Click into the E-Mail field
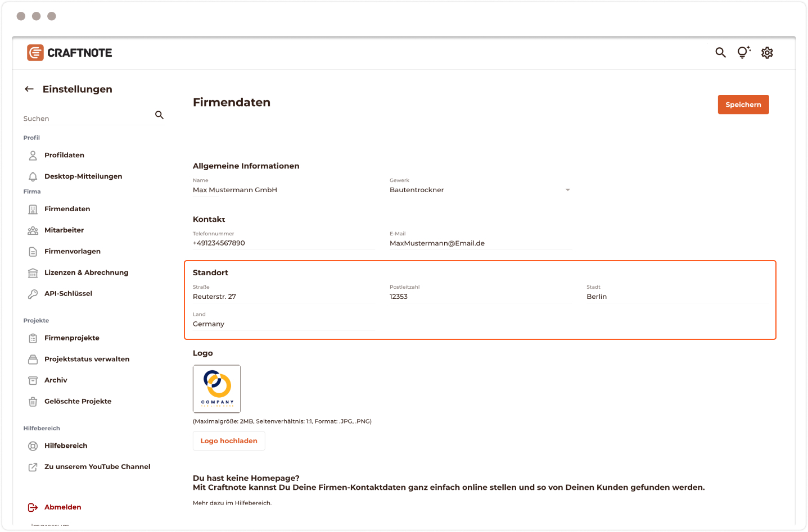The image size is (808, 532). [x=480, y=243]
